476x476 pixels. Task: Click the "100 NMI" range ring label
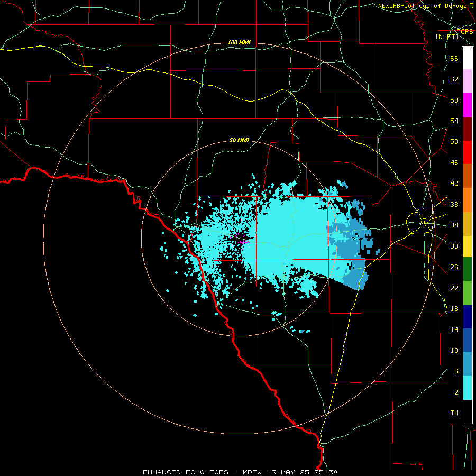point(239,42)
